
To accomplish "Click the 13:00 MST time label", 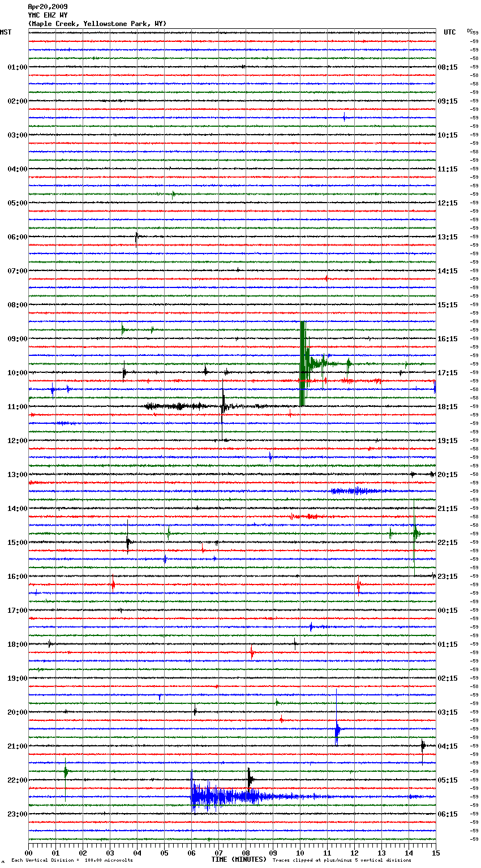I will click(x=18, y=475).
